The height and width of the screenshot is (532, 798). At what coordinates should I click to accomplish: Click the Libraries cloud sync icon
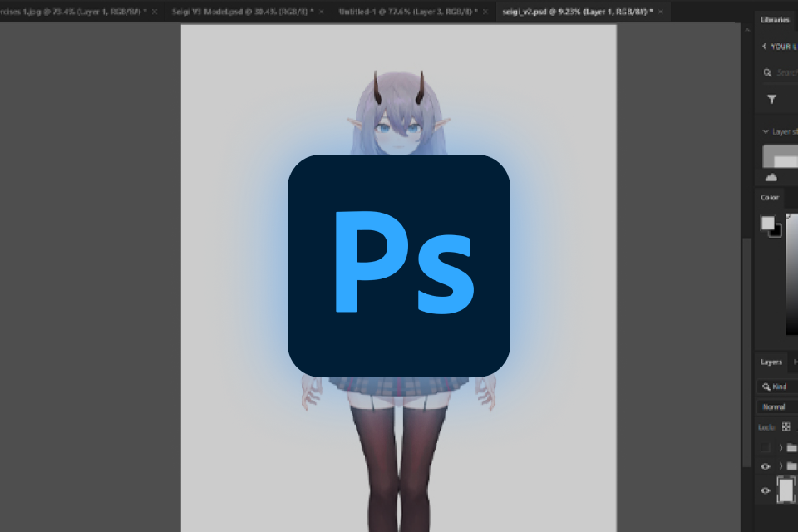tap(771, 177)
